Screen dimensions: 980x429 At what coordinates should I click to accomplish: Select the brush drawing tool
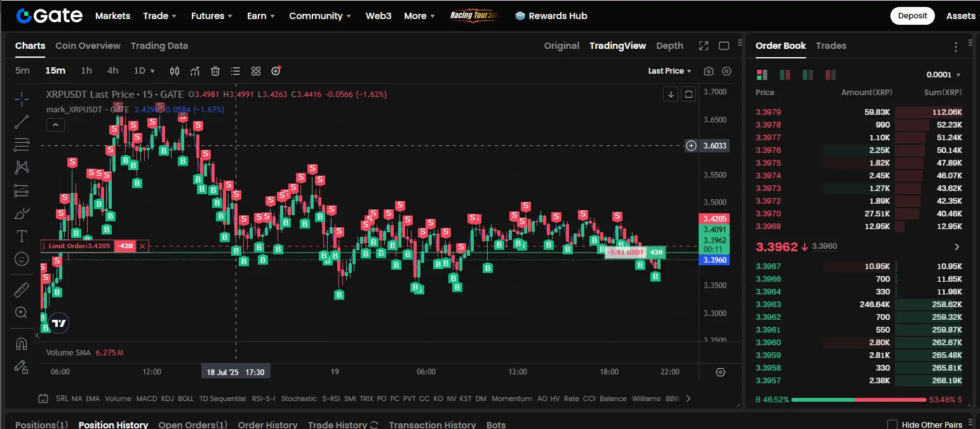tap(22, 213)
